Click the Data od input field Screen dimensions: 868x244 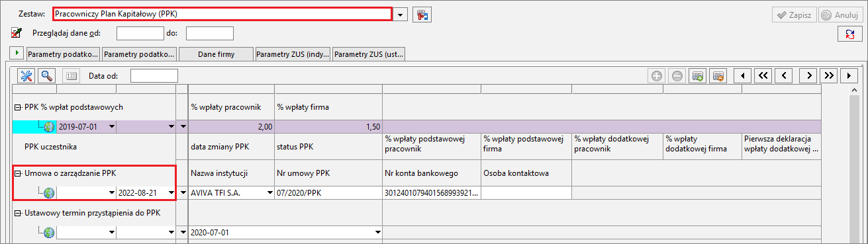[154, 76]
